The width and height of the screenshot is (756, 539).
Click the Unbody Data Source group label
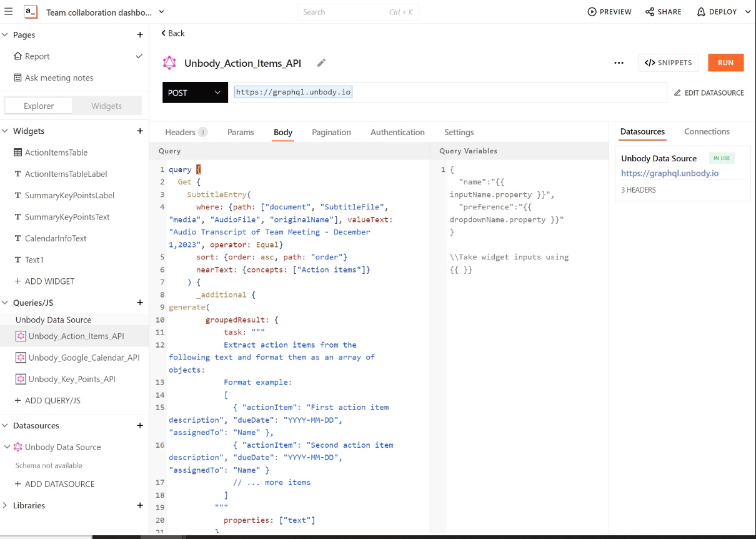(x=53, y=320)
